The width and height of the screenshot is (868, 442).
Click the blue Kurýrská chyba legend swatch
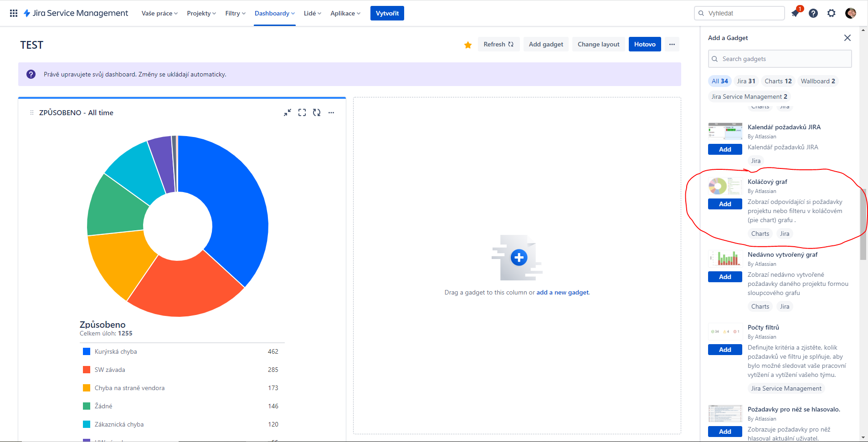tap(87, 351)
